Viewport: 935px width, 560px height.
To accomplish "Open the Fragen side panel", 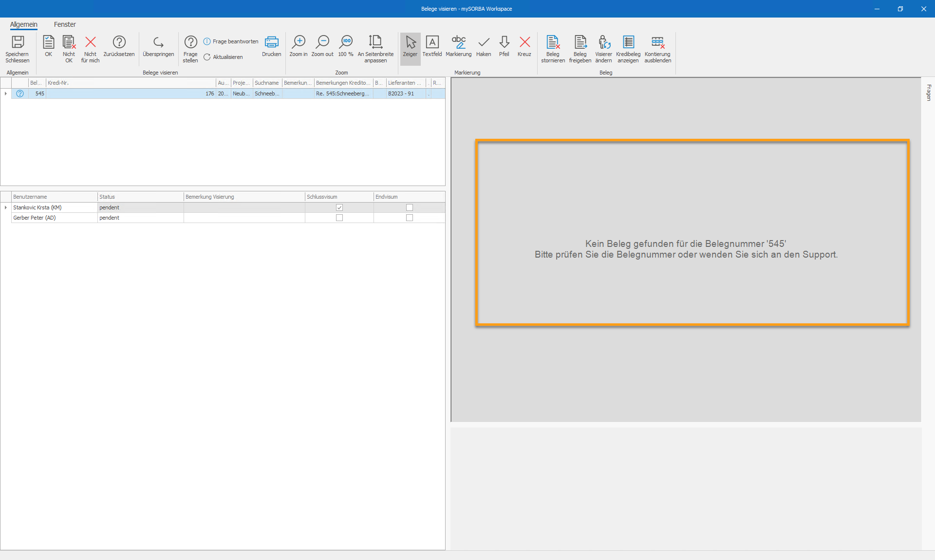I will pos(929,93).
